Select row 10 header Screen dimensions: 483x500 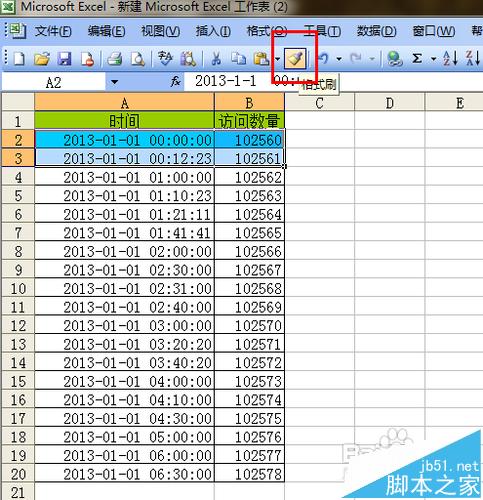click(x=18, y=289)
